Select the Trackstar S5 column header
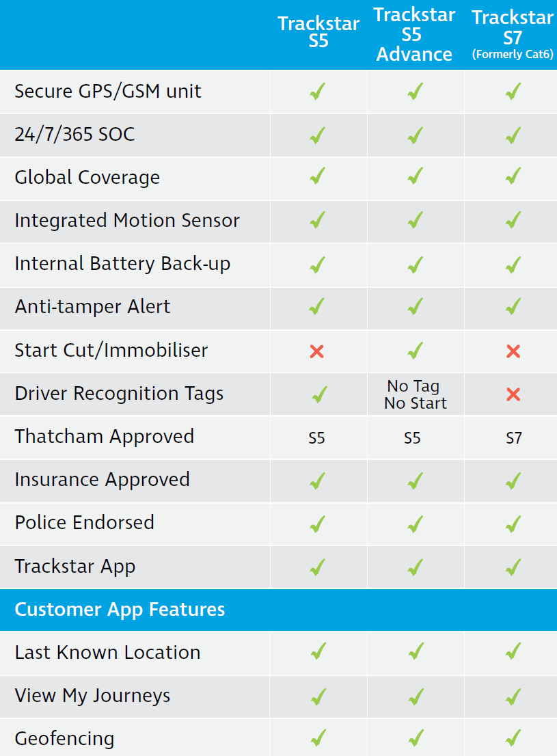This screenshot has width=557, height=756. pos(318,32)
